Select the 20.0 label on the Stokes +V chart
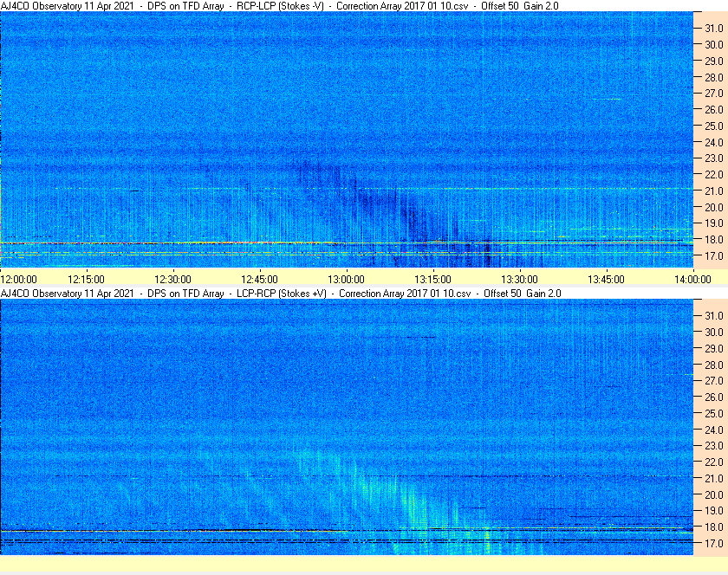Image resolution: width=728 pixels, height=575 pixels. (x=714, y=494)
